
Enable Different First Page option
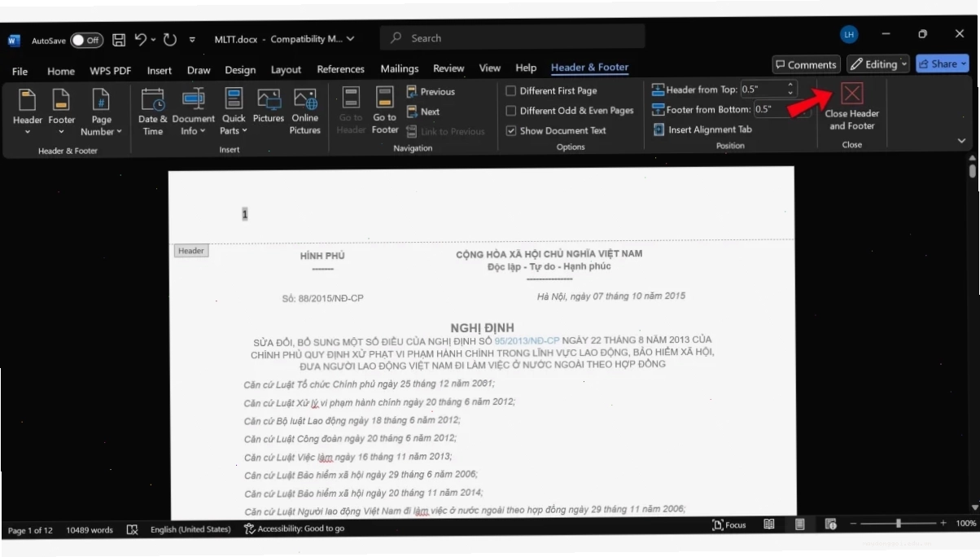tap(552, 90)
